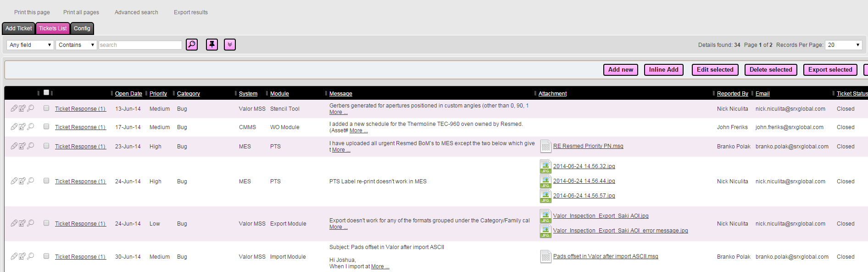Click view magnifier icon for 30-Jun-14 ticket

pos(31,256)
